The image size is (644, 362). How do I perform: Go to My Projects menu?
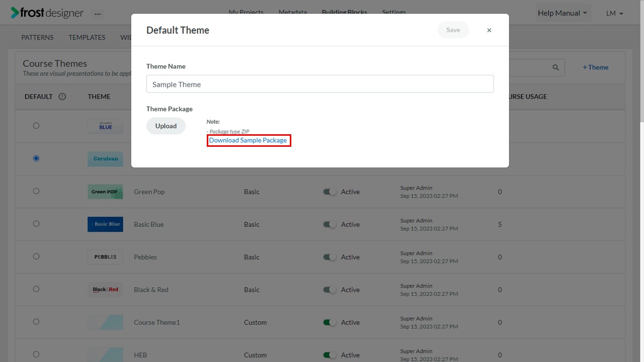[246, 12]
